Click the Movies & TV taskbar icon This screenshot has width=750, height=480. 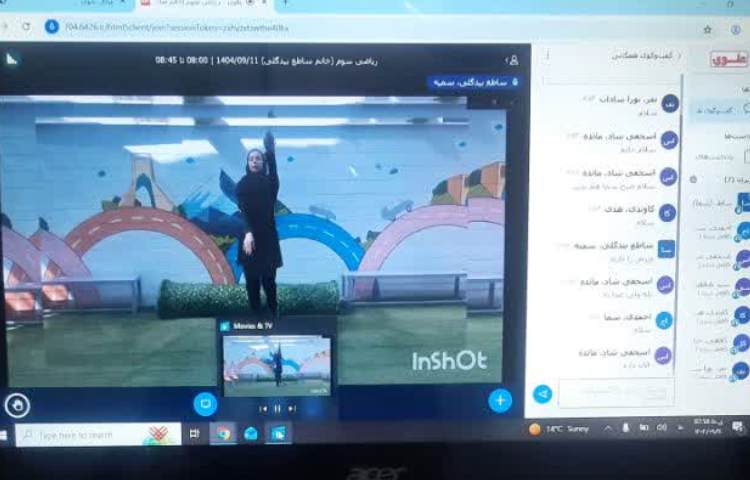tap(278, 434)
